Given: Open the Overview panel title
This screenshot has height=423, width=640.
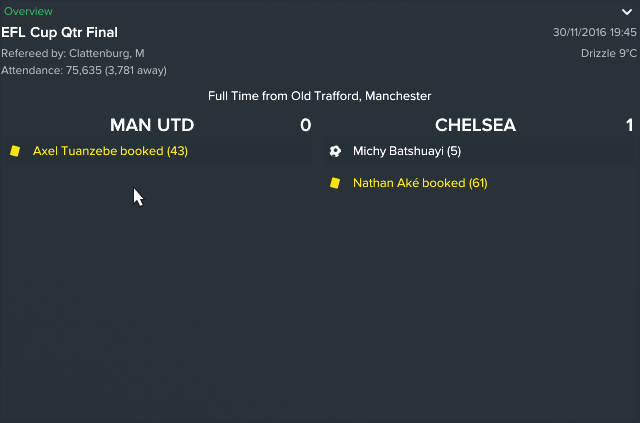Looking at the screenshot, I should click(x=28, y=11).
